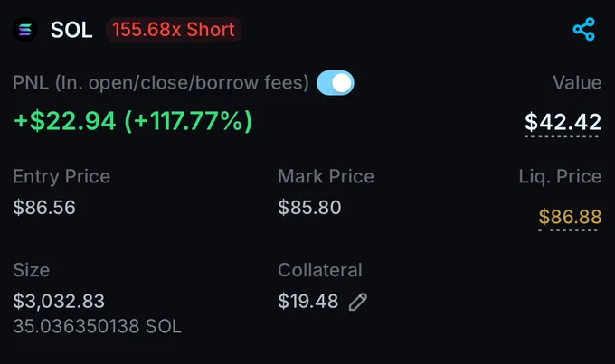Click the 155.68x Short leverage badge
The width and height of the screenshot is (615, 364).
(174, 30)
